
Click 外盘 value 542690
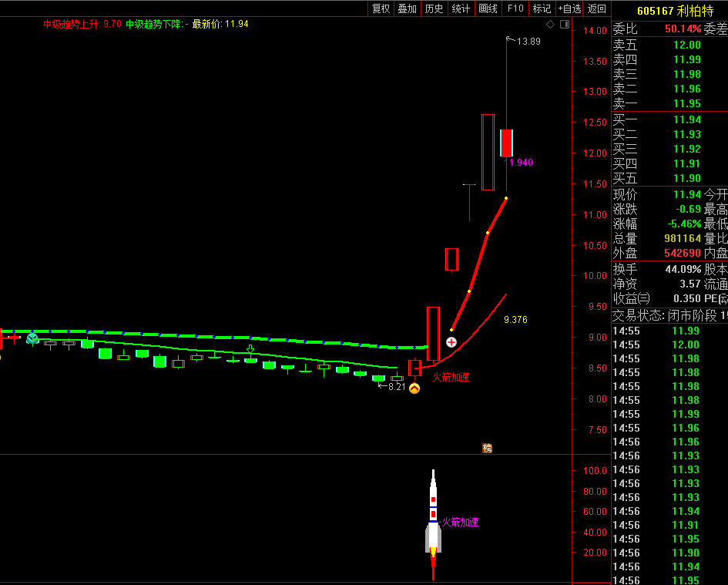682,254
